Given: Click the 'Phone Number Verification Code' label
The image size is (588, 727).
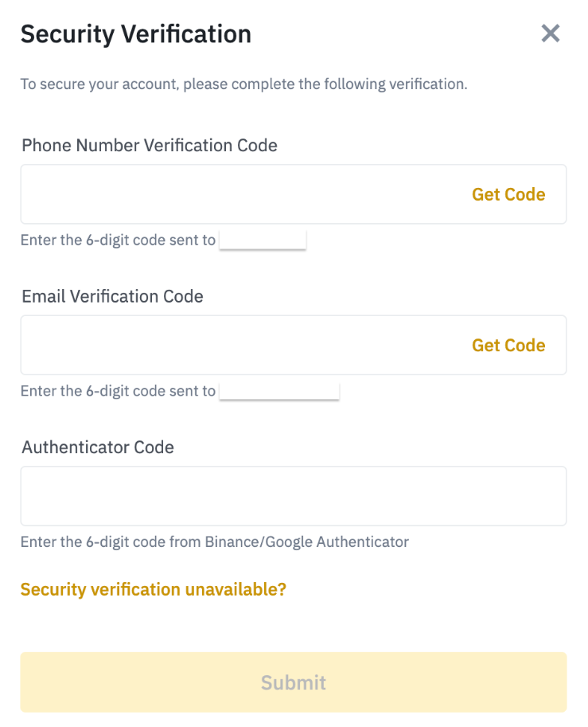Looking at the screenshot, I should [x=150, y=146].
